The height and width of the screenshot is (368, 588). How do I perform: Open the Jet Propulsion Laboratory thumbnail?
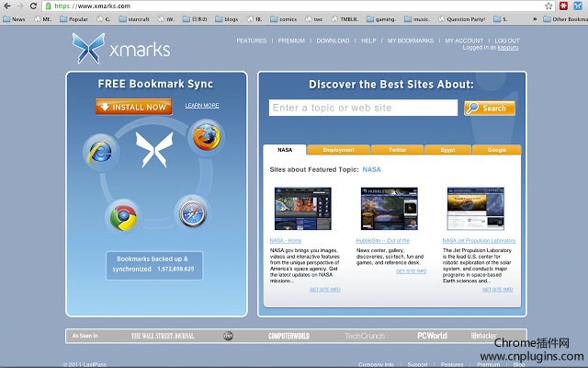(476, 209)
